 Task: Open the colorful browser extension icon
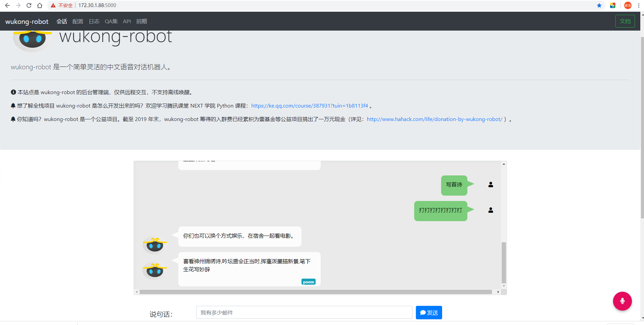613,5
